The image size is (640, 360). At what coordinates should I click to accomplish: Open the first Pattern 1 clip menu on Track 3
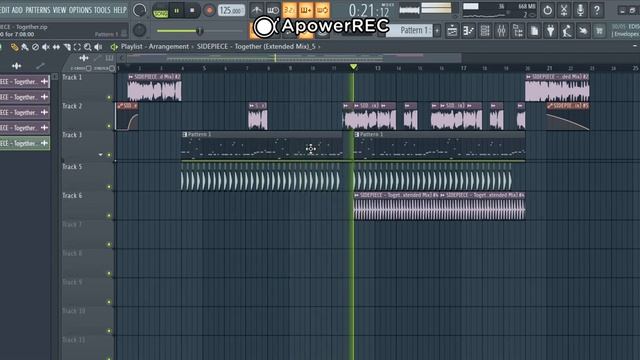[x=185, y=134]
